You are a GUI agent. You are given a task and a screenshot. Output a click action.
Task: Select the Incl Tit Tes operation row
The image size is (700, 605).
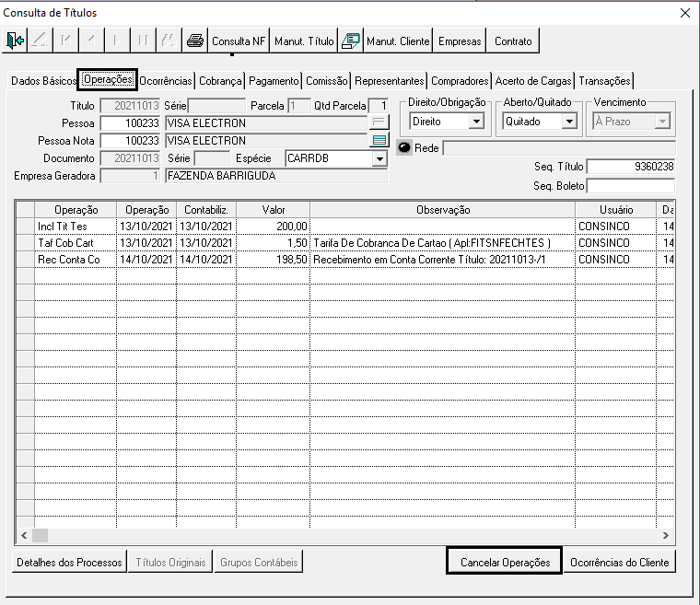(344, 227)
